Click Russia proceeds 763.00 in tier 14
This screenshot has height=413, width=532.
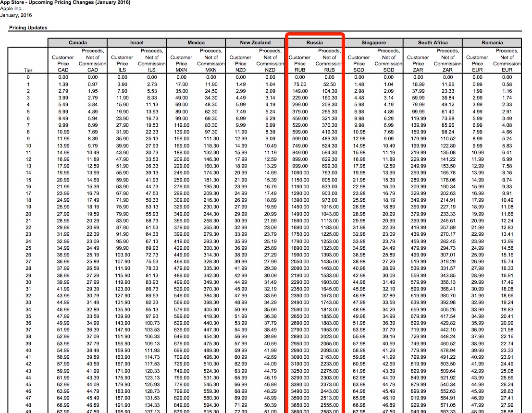tap(330, 173)
